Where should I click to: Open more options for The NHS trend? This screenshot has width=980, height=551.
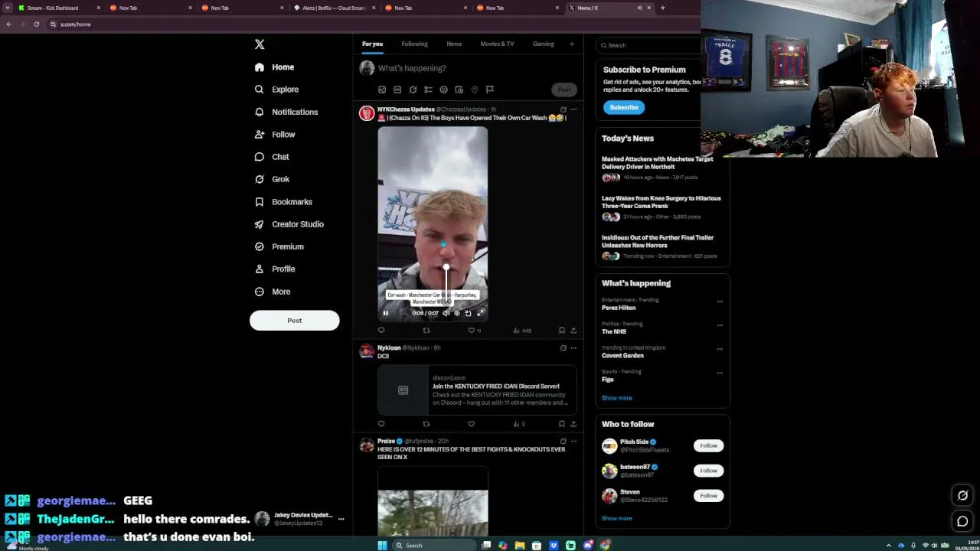coord(720,325)
